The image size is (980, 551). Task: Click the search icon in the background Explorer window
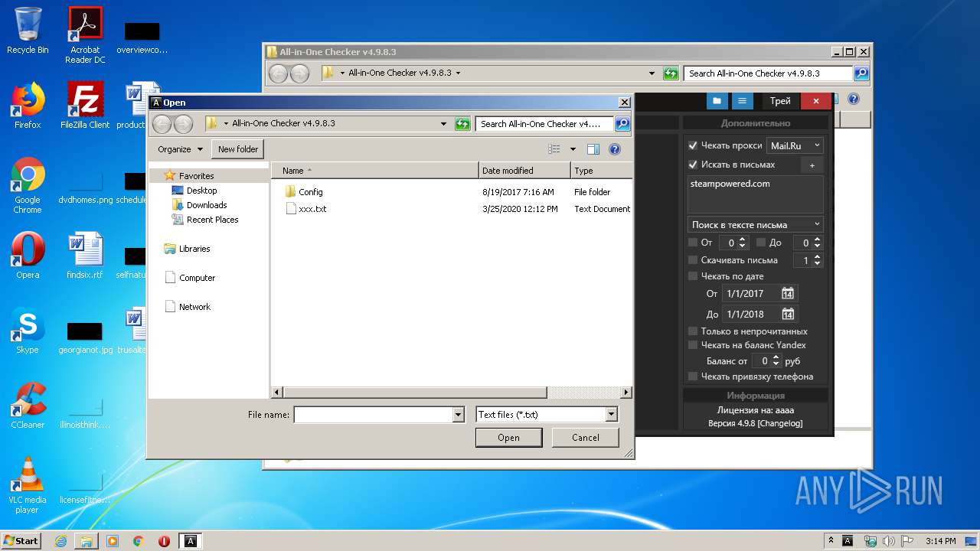(x=861, y=73)
